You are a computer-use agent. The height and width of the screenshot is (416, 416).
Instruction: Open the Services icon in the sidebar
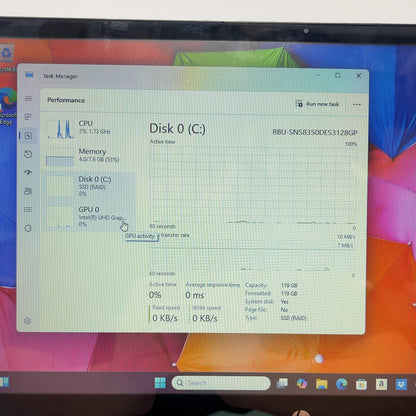click(x=28, y=228)
